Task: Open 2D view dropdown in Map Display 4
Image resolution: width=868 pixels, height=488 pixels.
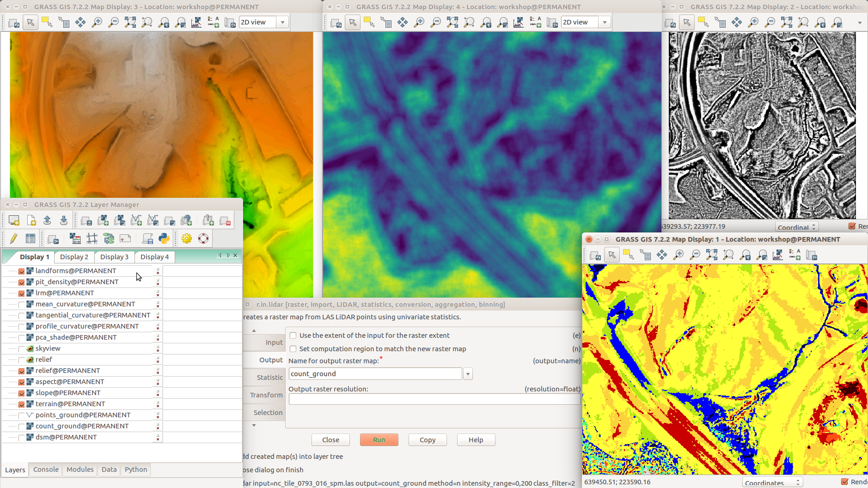Action: pos(605,22)
